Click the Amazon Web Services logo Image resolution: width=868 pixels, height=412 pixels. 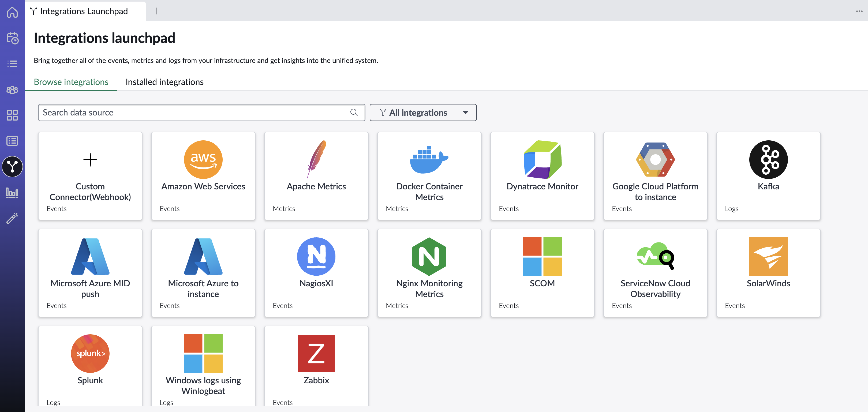pos(203,159)
